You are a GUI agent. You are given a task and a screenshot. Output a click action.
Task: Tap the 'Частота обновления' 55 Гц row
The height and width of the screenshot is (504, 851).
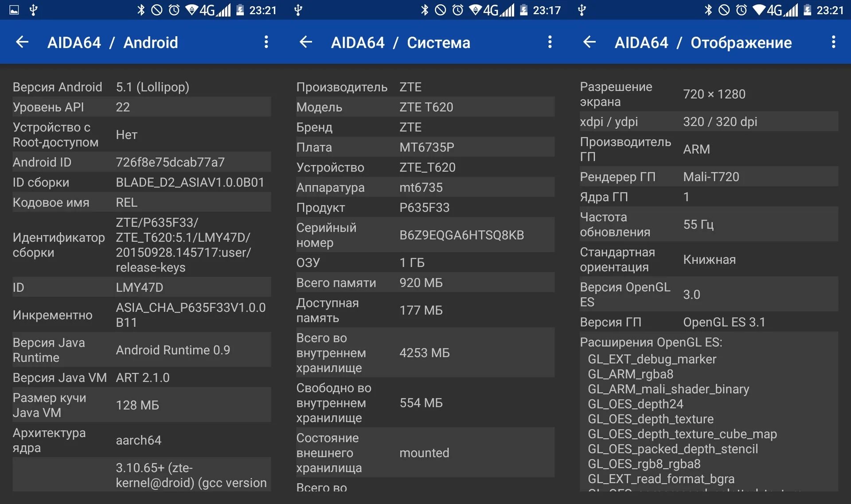coord(709,224)
